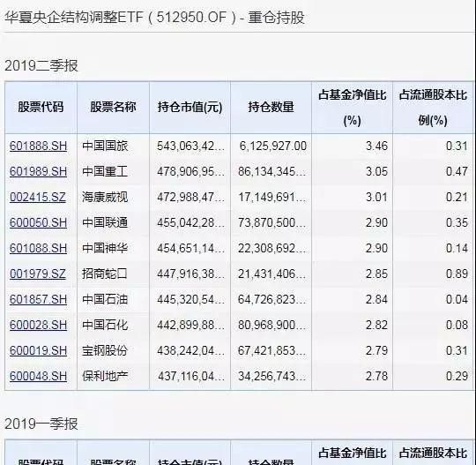Click net value ratio 2.79
This screenshot has height=465, width=476.
point(376,350)
